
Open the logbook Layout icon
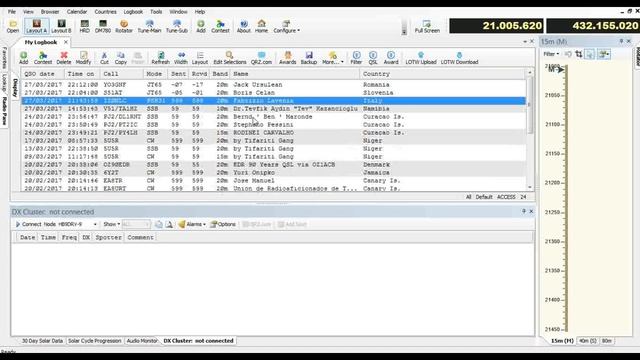click(x=200, y=58)
